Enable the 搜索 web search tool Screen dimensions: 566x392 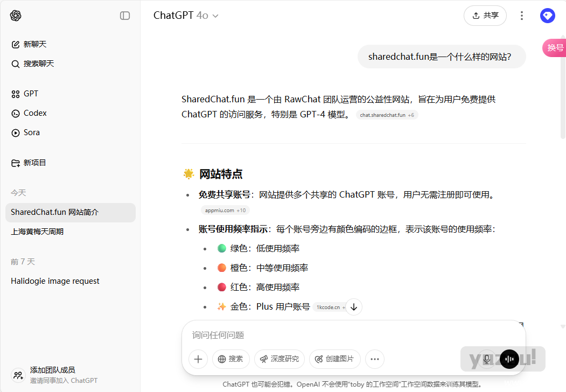coord(230,359)
